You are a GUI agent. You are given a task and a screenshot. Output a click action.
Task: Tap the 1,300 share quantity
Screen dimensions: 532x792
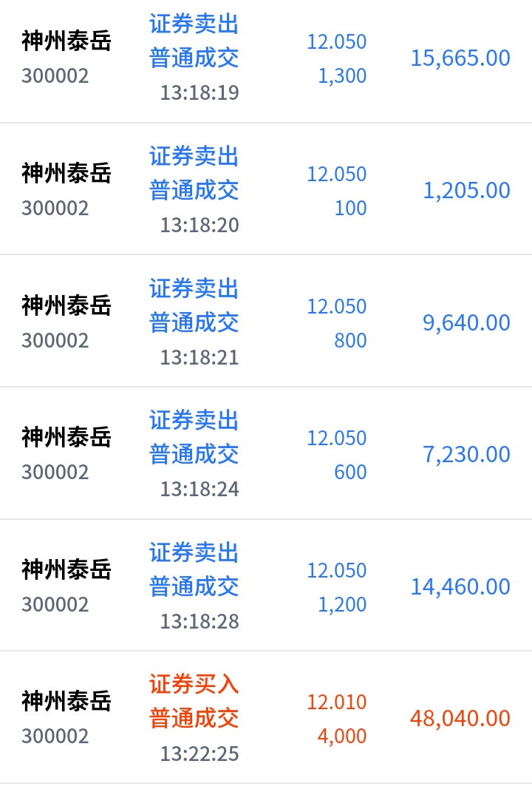pyautogui.click(x=342, y=76)
